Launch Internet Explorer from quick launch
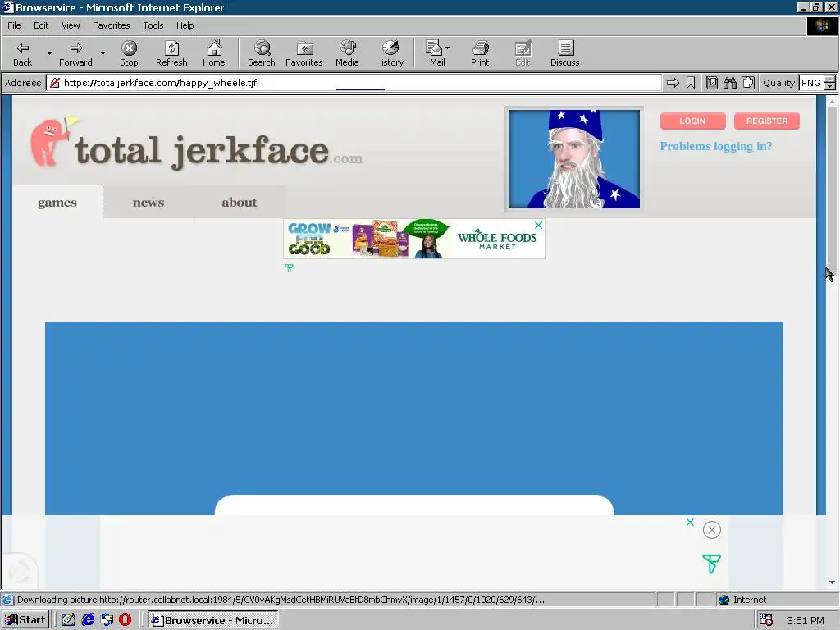 pos(88,620)
